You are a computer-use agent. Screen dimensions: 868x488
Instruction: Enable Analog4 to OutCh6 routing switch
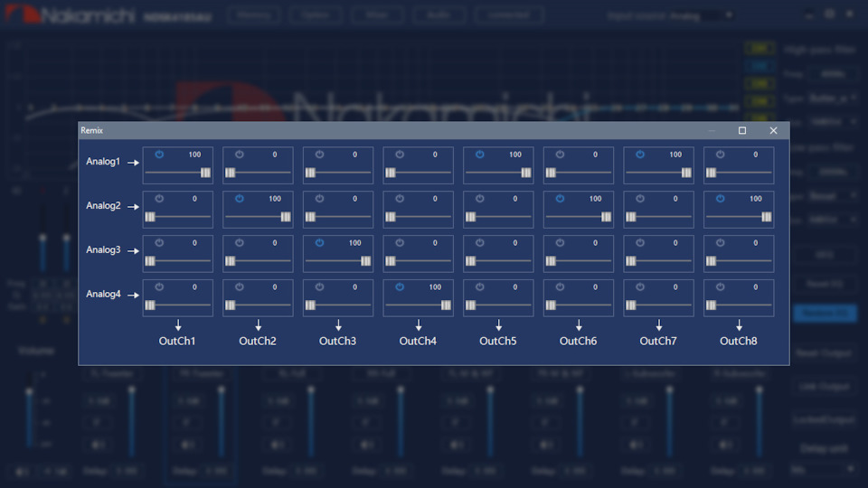pyautogui.click(x=561, y=286)
